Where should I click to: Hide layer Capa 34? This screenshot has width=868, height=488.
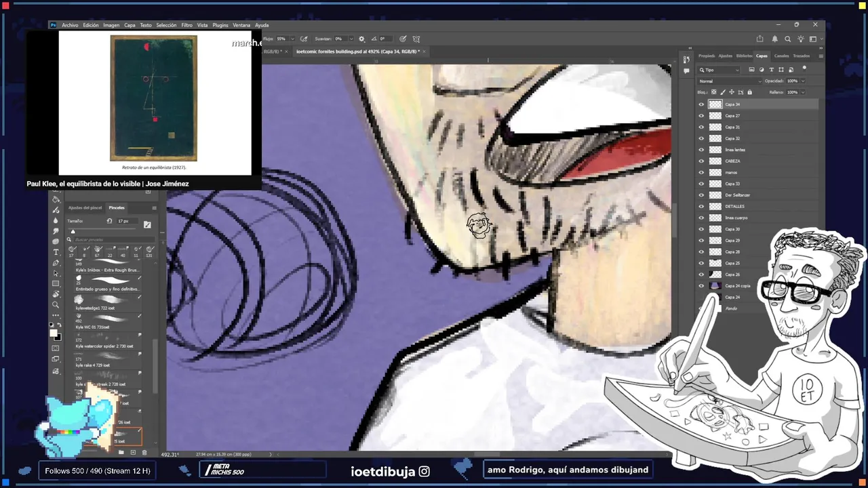[x=701, y=104]
